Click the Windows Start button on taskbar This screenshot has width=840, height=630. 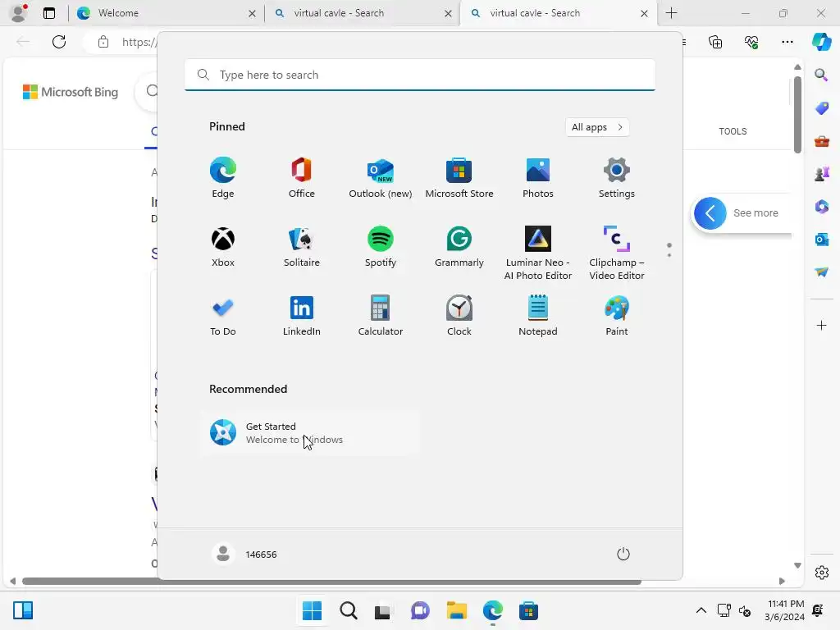(312, 610)
